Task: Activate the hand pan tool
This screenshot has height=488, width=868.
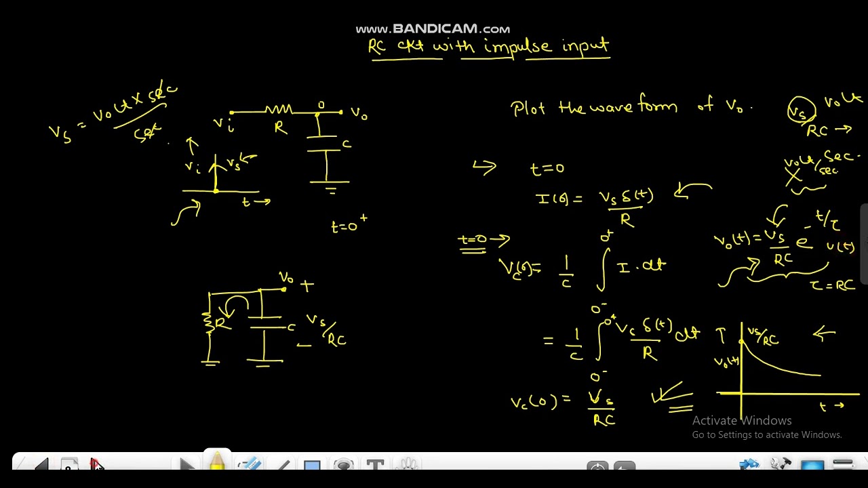Action: [408, 465]
